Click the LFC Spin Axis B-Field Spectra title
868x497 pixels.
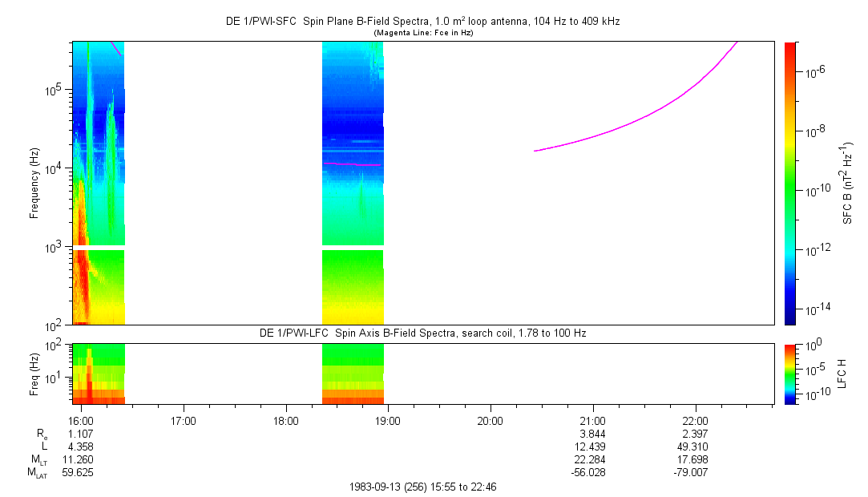[422, 333]
